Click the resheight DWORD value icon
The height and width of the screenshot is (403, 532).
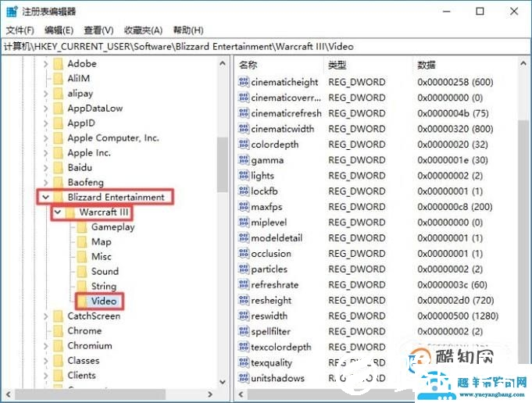244,300
